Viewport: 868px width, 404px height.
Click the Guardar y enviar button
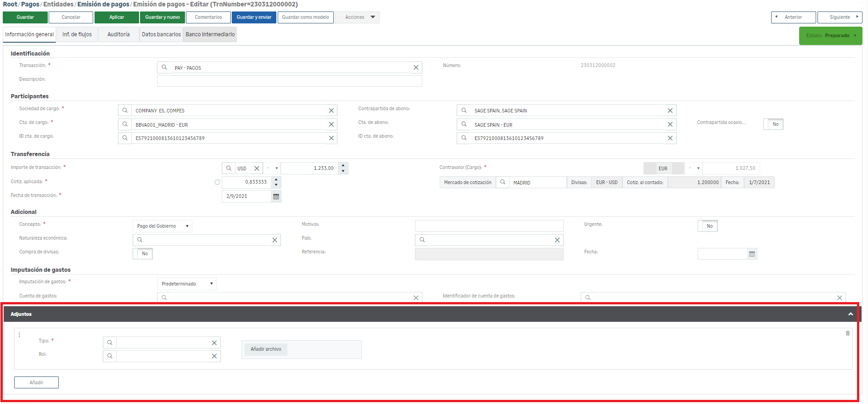tap(254, 17)
